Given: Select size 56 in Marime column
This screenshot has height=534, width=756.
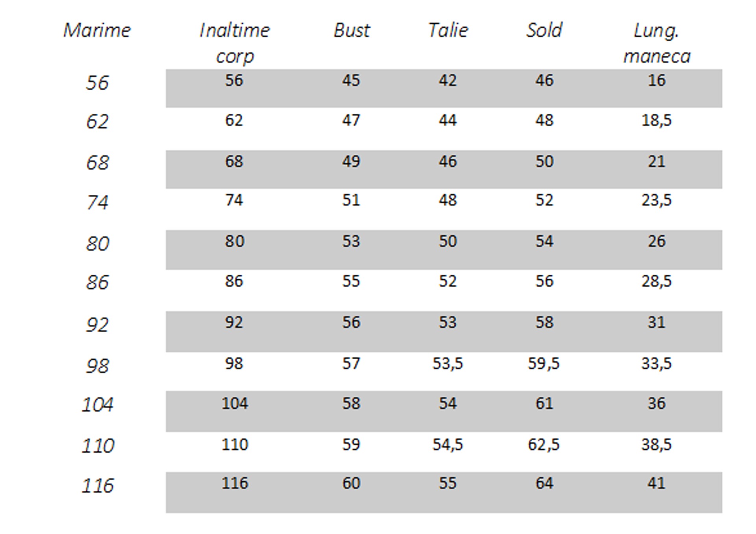Looking at the screenshot, I should pyautogui.click(x=97, y=83).
